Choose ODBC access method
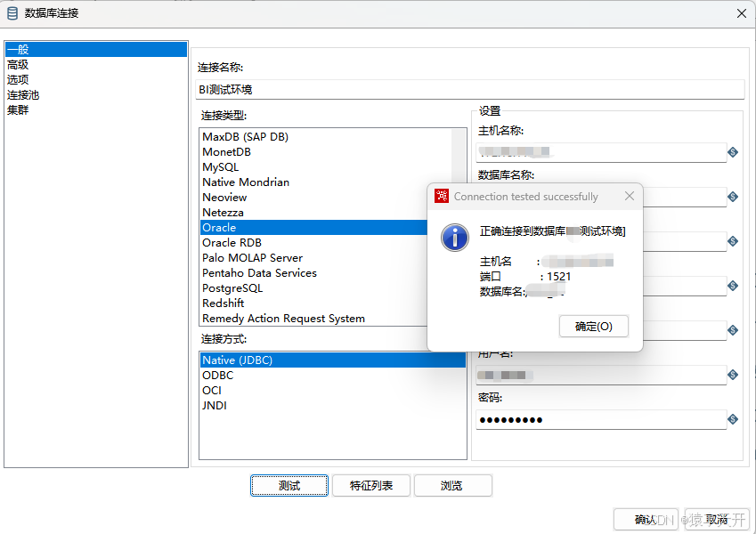The height and width of the screenshot is (534, 756). click(x=333, y=375)
